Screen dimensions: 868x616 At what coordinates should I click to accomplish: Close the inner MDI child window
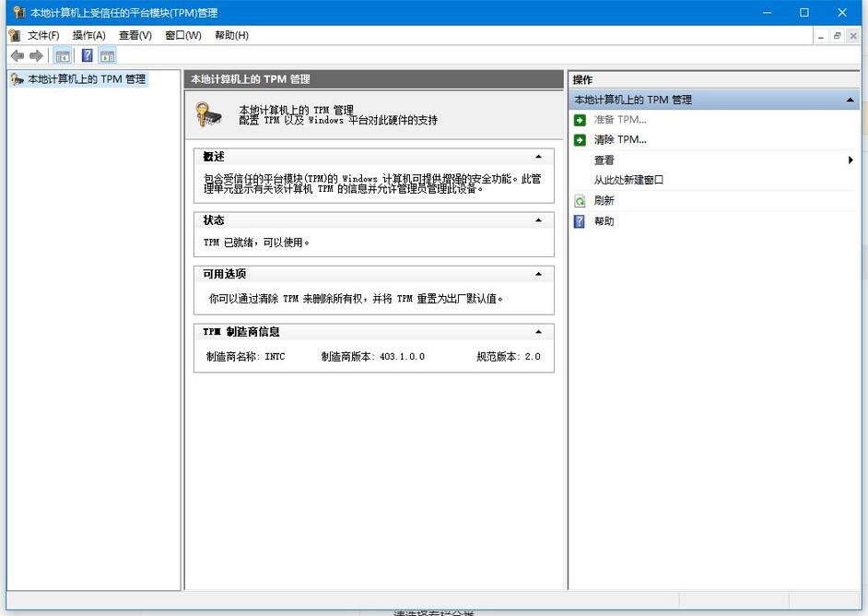point(853,36)
